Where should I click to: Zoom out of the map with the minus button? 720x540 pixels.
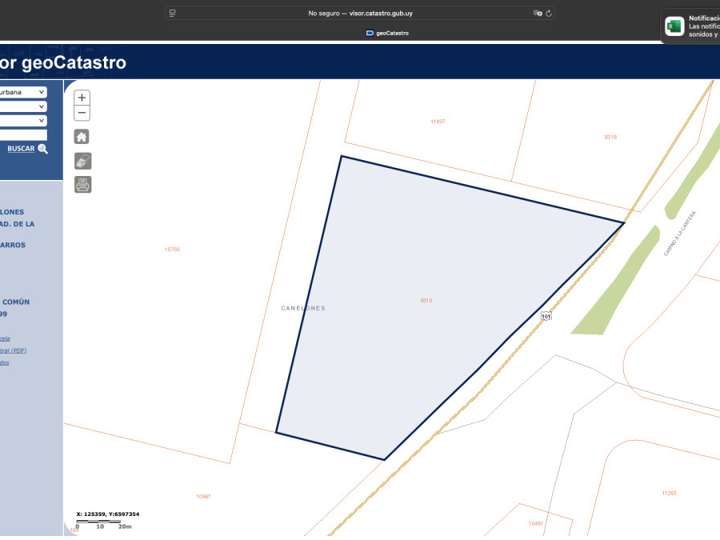(82, 113)
